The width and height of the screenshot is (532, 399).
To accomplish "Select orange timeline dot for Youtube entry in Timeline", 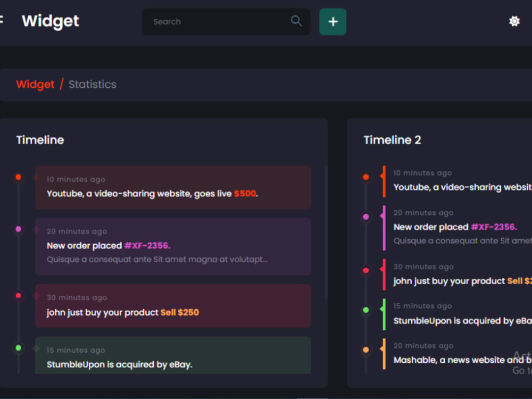I will (18, 177).
